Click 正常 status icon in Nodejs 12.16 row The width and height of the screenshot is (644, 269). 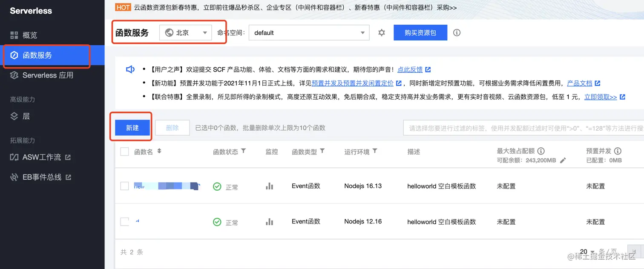(217, 222)
